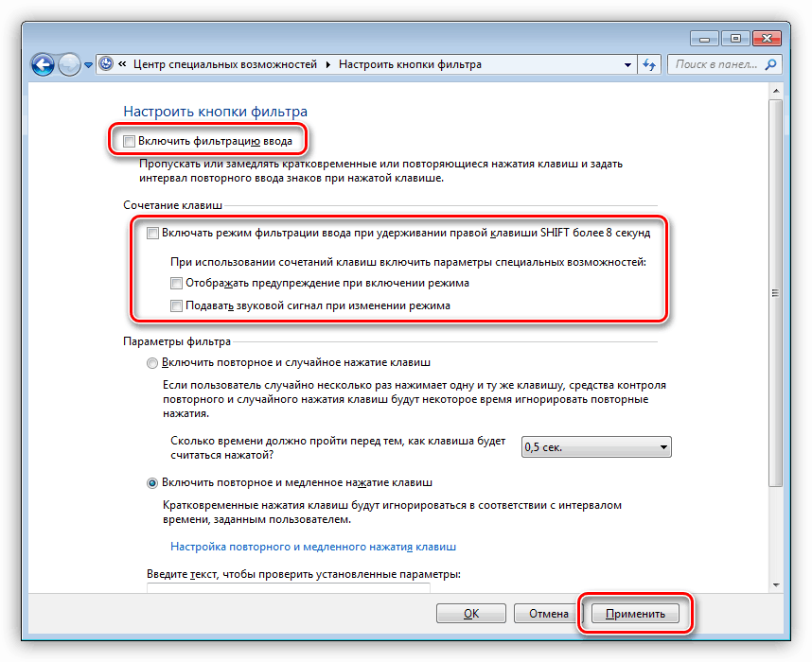Select Включить повторное и случайное нажатие клавиш
This screenshot has height=662, width=812.
[152, 363]
